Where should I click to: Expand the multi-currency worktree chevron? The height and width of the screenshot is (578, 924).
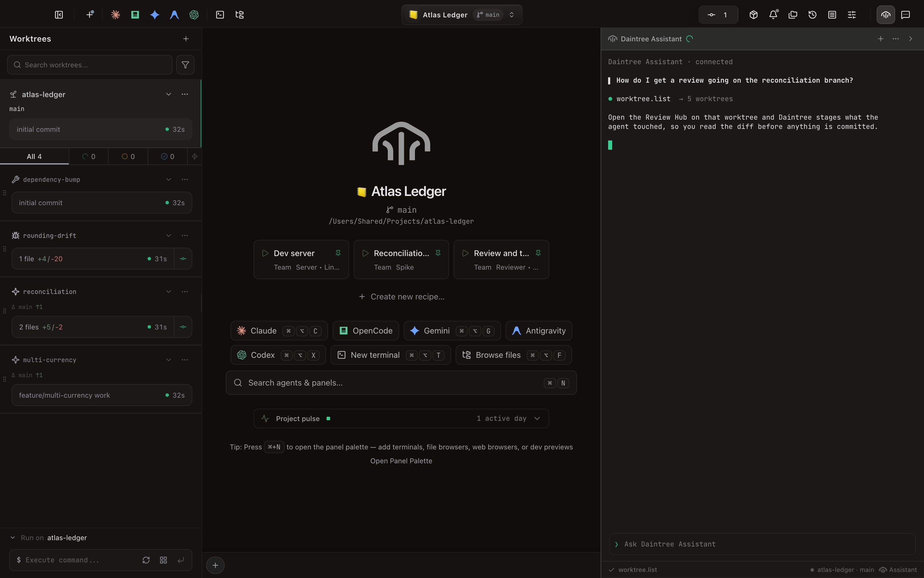point(168,360)
